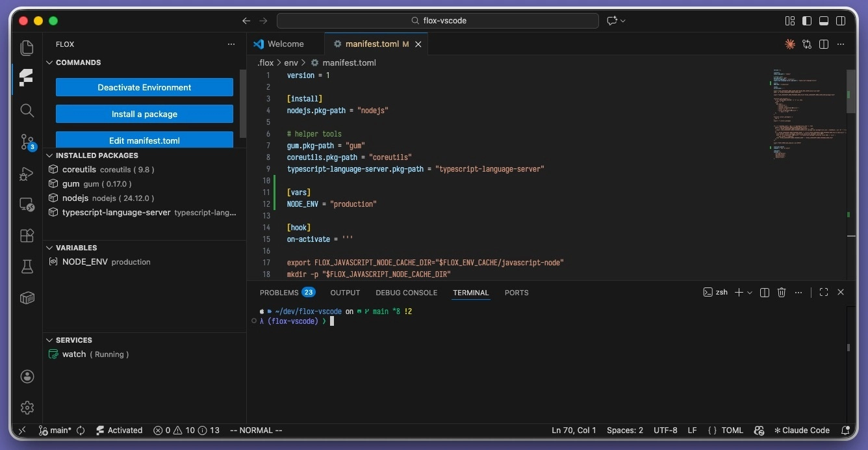Image resolution: width=868 pixels, height=450 pixels.
Task: Switch to the Welcome tab
Action: pyautogui.click(x=285, y=44)
